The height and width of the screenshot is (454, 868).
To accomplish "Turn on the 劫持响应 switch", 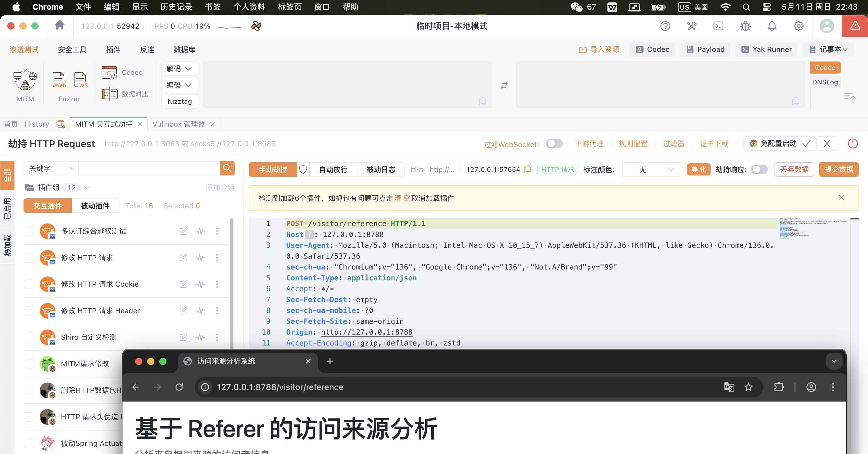I will pyautogui.click(x=759, y=170).
